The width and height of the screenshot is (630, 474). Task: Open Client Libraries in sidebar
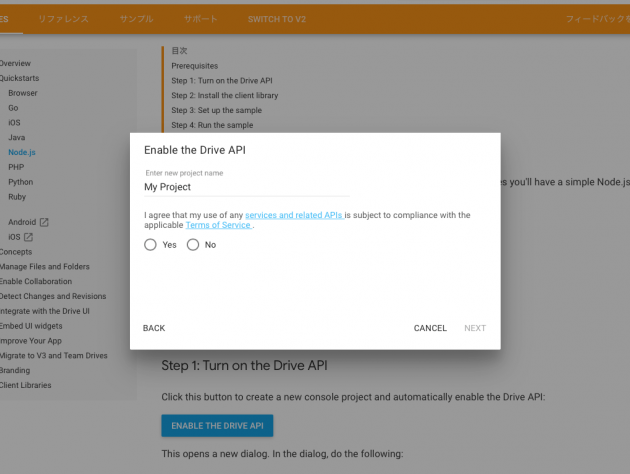click(25, 385)
